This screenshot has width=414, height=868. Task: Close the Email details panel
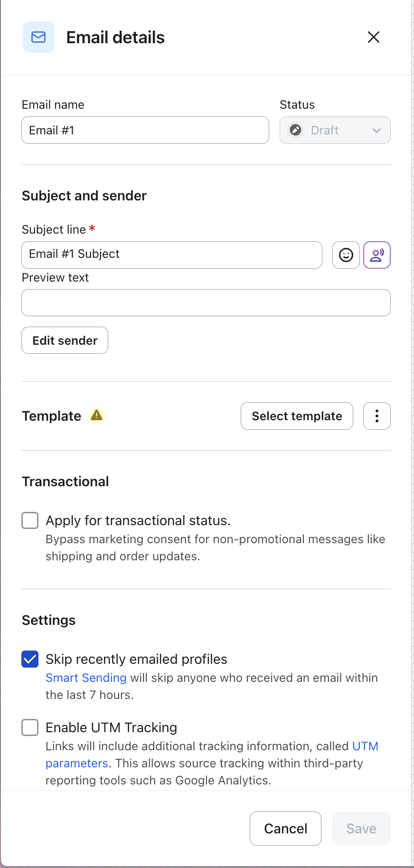[x=374, y=37]
